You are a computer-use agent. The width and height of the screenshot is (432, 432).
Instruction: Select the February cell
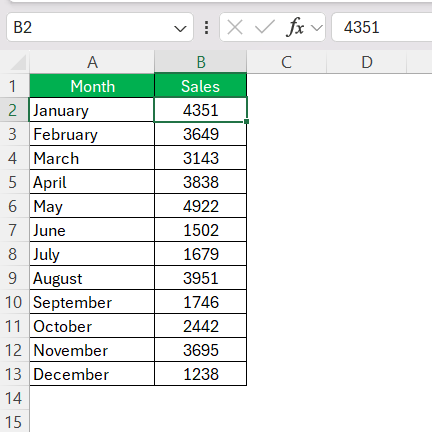click(92, 134)
